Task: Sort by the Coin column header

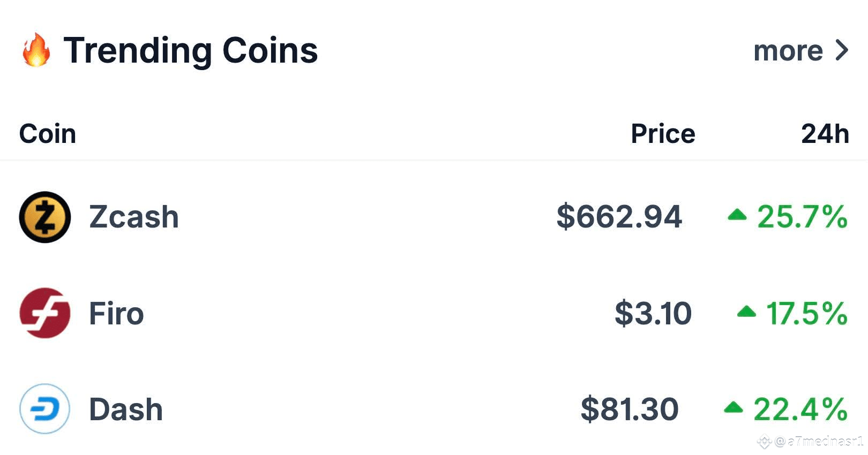Action: (x=48, y=134)
